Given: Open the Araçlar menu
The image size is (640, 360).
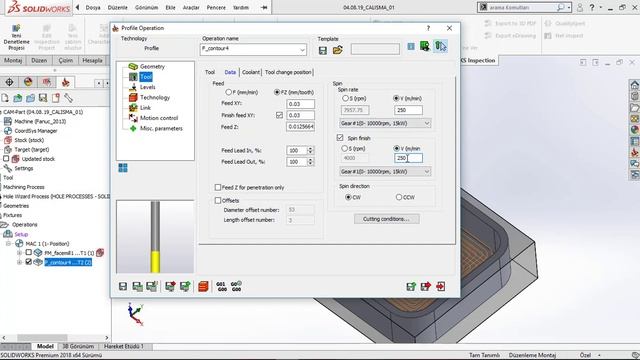Looking at the screenshot, I should tap(191, 7).
